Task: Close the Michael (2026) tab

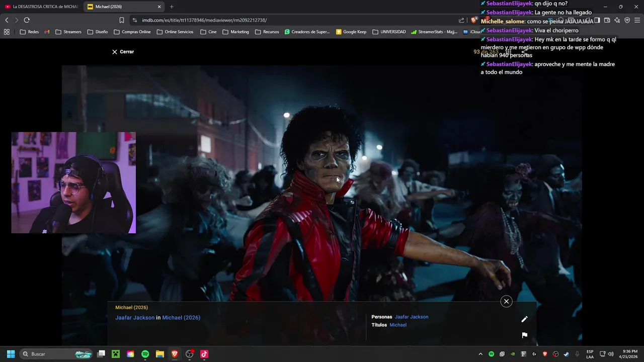Action: tap(159, 7)
